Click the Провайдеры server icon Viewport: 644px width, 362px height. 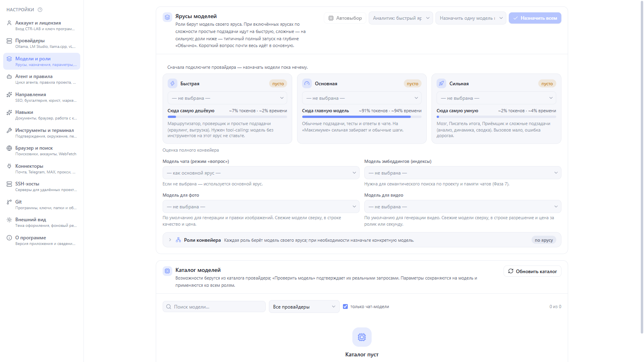click(9, 41)
